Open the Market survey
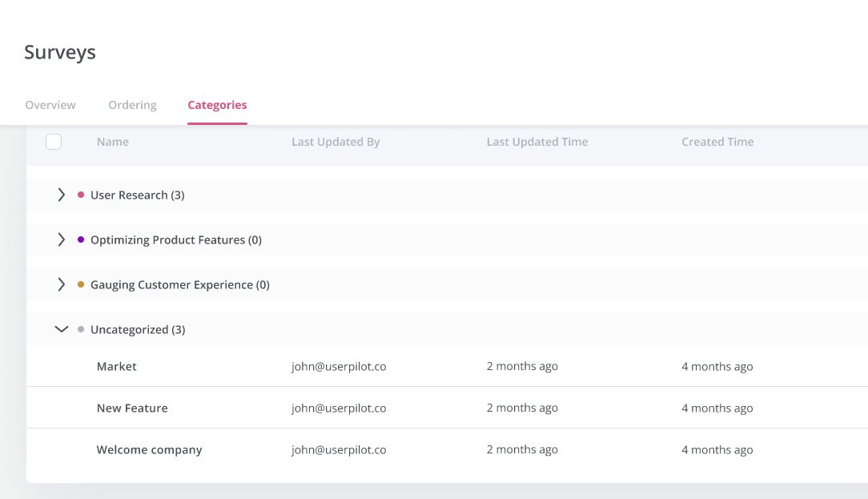Viewport: 868px width, 499px height. [116, 366]
